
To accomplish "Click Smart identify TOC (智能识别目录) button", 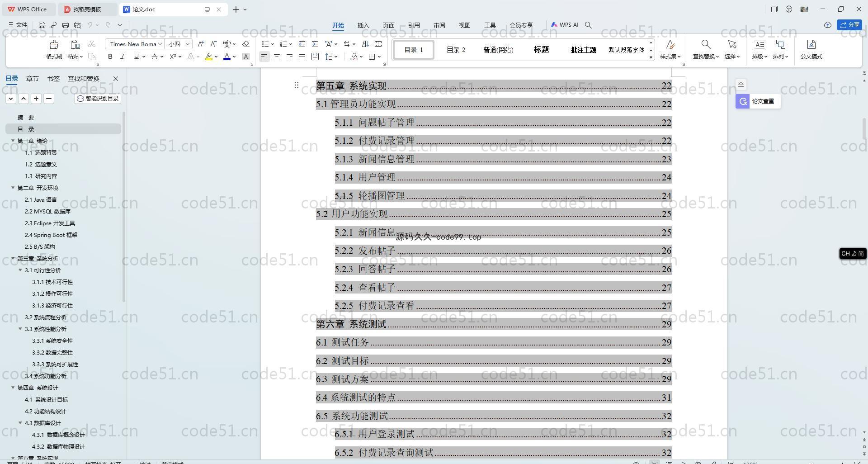I will click(x=98, y=99).
